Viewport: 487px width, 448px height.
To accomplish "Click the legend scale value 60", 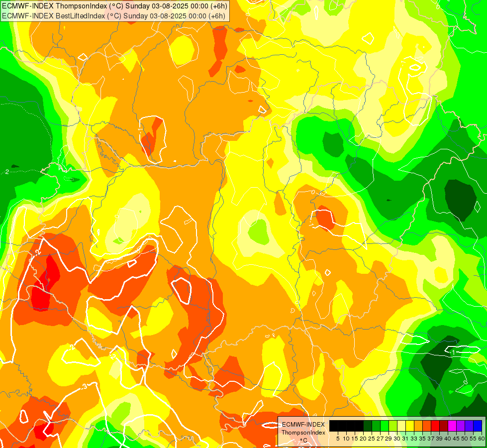I will point(482,439).
